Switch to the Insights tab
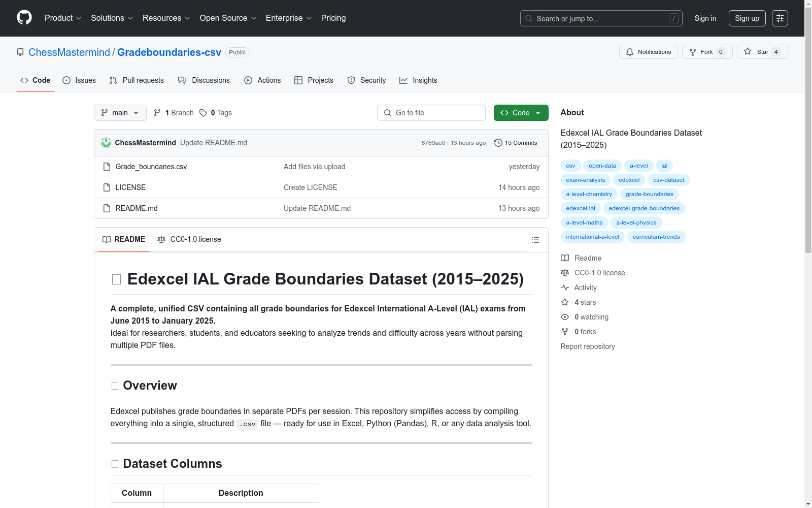 pyautogui.click(x=418, y=80)
